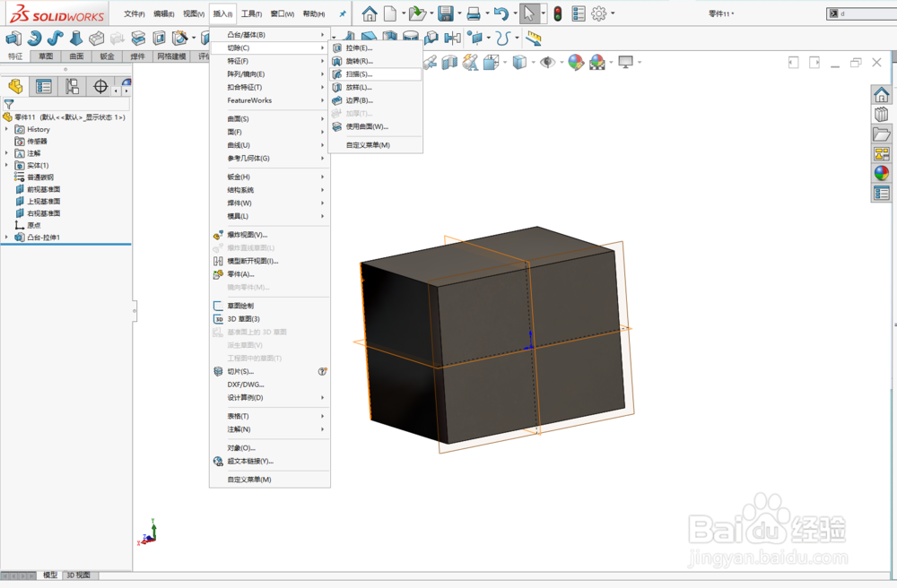Expand the History tree node
This screenshot has width=897, height=588.
click(x=7, y=129)
